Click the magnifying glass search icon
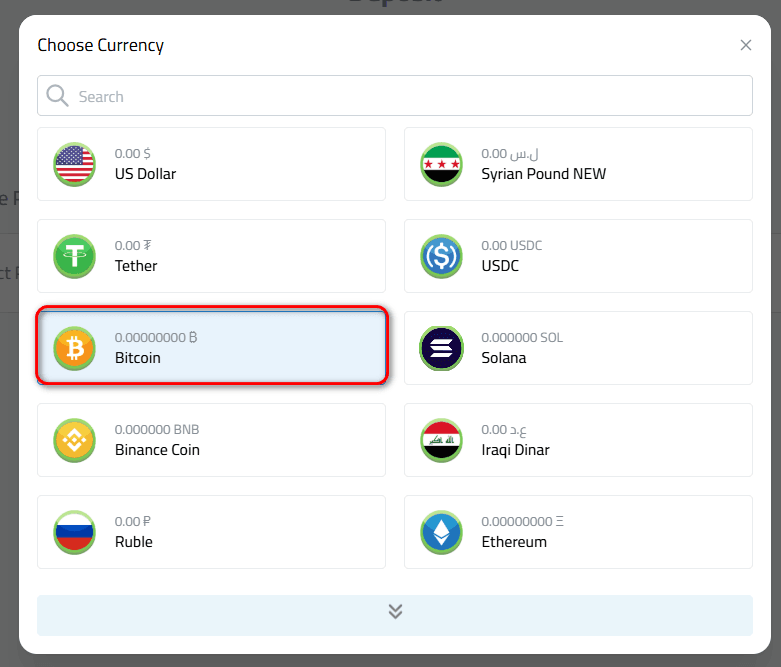The height and width of the screenshot is (667, 781). (x=57, y=96)
